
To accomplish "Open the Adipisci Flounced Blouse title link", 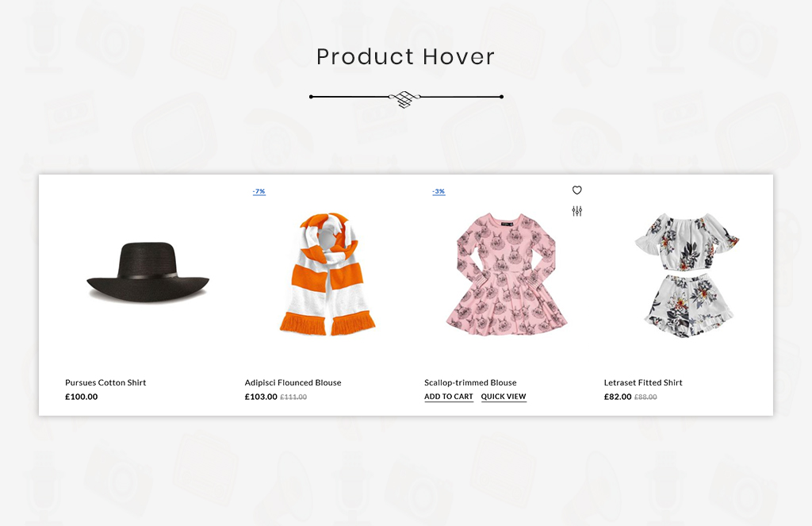I will tap(293, 382).
